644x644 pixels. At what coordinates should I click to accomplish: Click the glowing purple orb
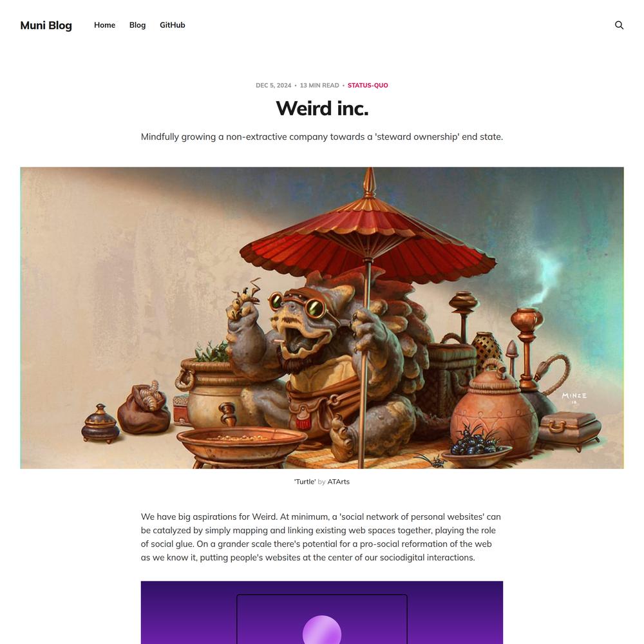pos(322,630)
